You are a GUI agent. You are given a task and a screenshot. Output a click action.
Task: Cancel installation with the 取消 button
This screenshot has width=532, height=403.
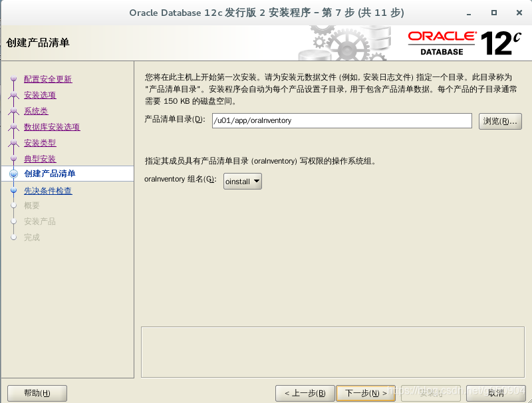coord(495,393)
